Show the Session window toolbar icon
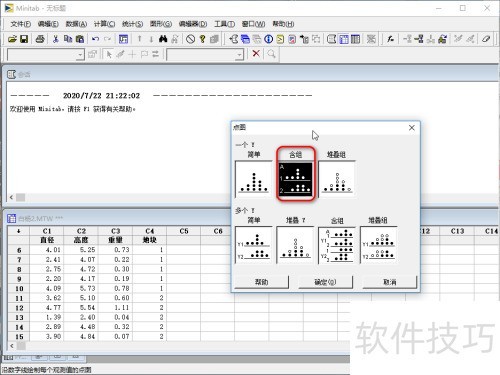The image size is (500, 375). click(331, 39)
